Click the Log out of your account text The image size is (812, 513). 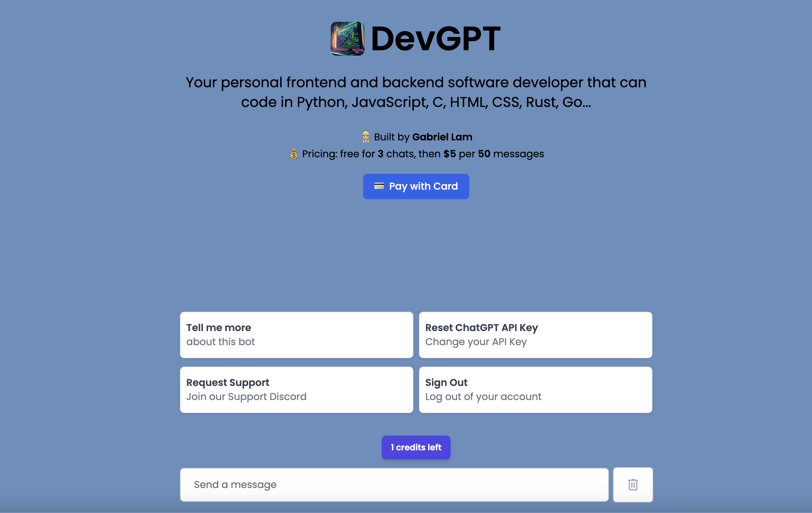coord(483,397)
